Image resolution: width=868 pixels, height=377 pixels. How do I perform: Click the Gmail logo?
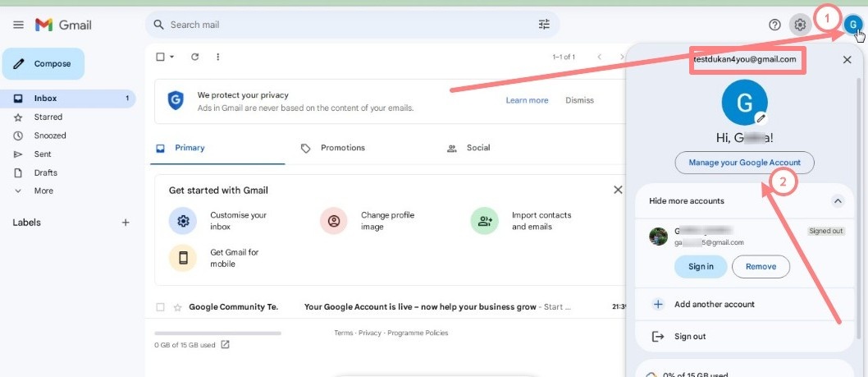tap(63, 25)
